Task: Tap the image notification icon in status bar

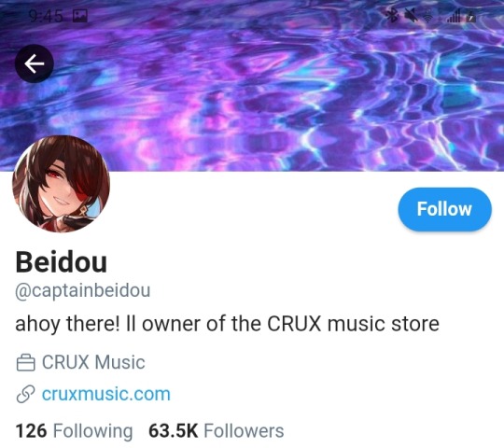Action: (x=79, y=16)
